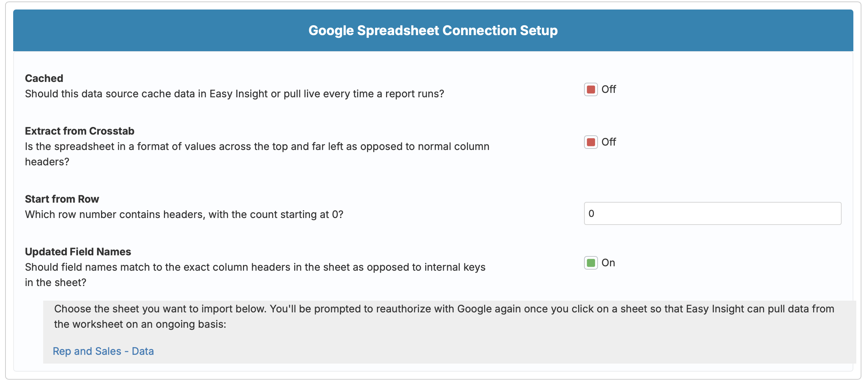Click the On indicator for Updated Field Names
Viewport: 868px width, 387px height.
click(x=608, y=263)
